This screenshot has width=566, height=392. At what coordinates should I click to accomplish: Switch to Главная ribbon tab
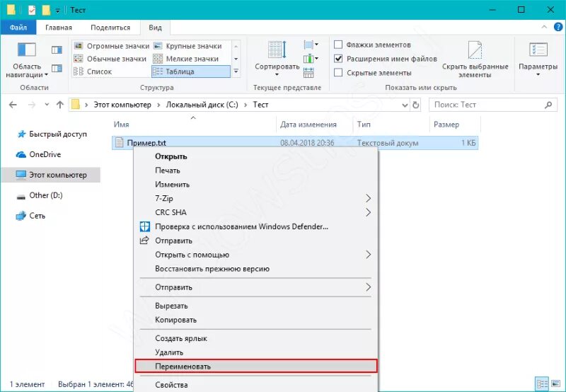coord(59,28)
